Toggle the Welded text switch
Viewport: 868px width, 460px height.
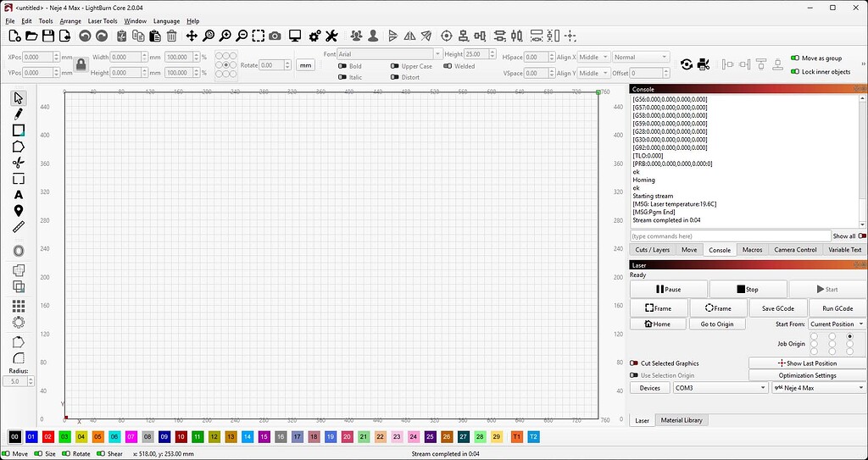click(448, 66)
